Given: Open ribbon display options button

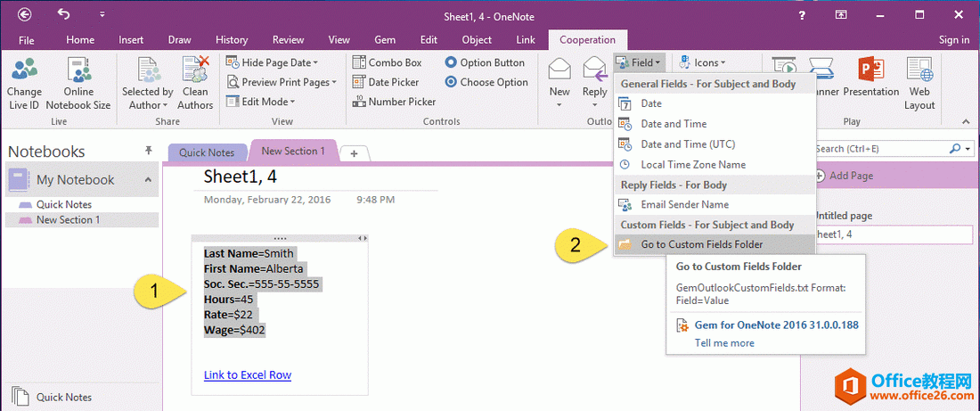Looking at the screenshot, I should click(x=841, y=16).
